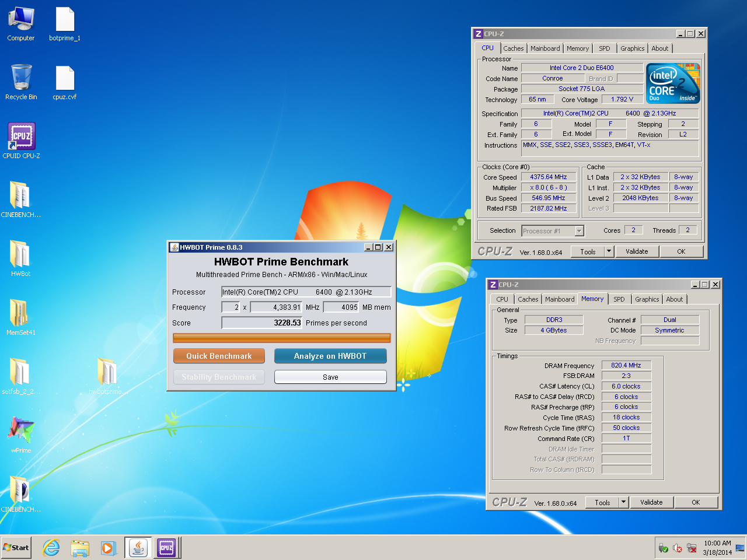Click OK in top CPU-Z window

click(681, 251)
